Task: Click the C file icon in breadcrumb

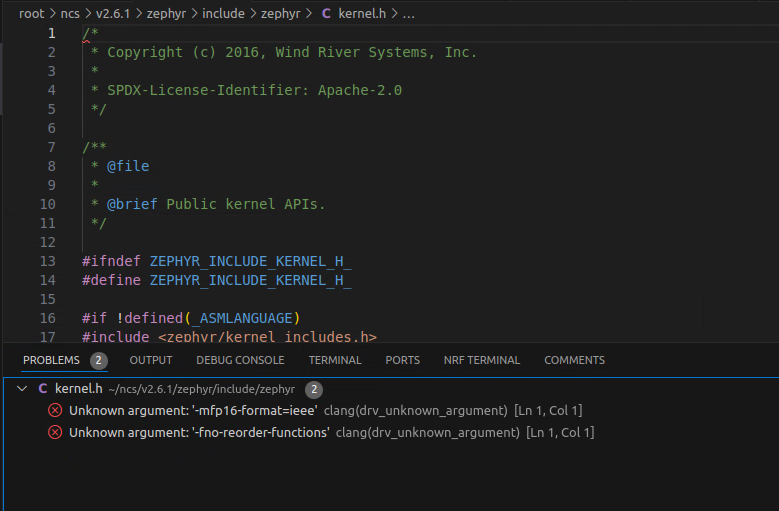Action: (x=326, y=14)
